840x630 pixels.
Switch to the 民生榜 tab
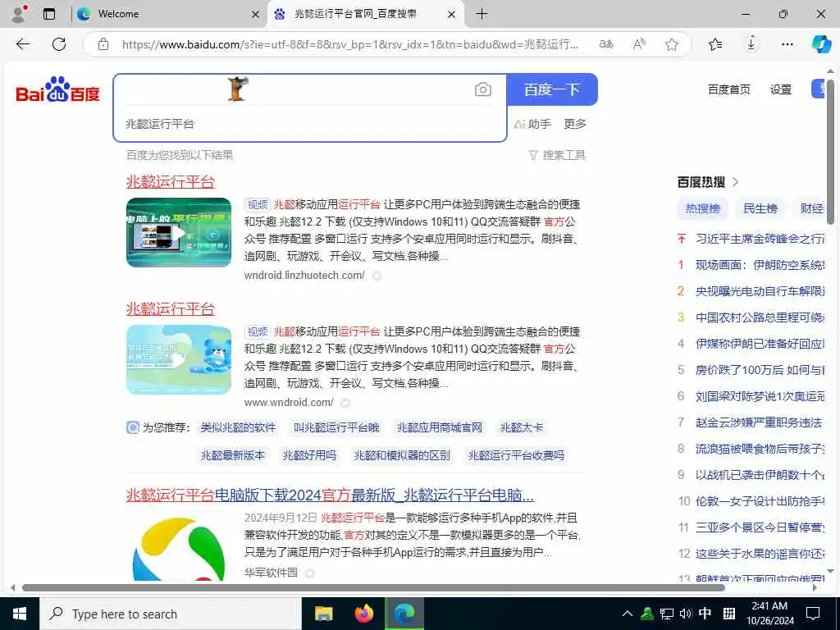[x=760, y=208]
